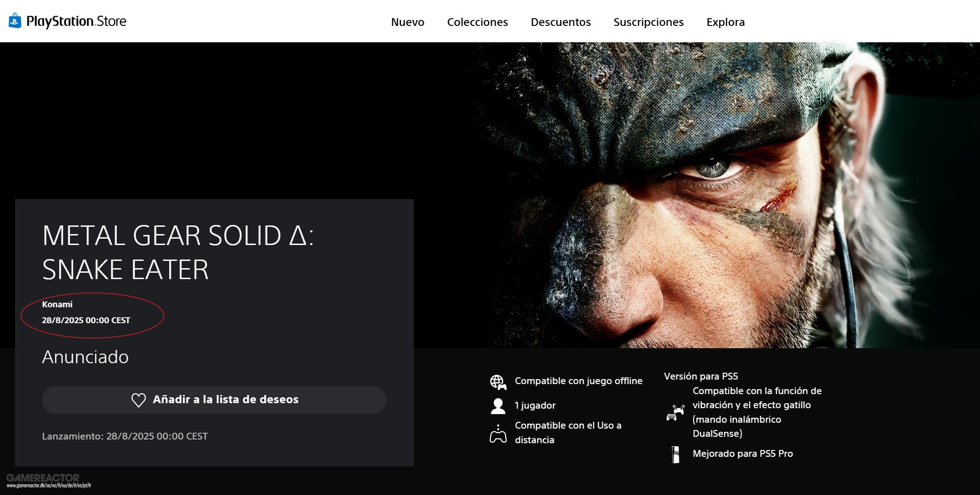Click Compatible con el Uso a distancia text
The image size is (980, 495).
tap(568, 432)
